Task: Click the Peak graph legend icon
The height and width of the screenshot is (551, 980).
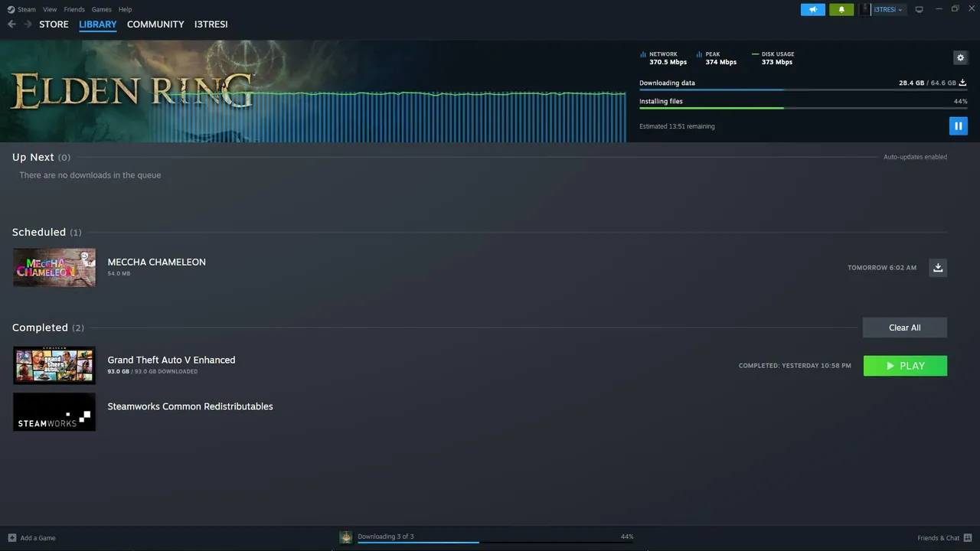Action: (700, 54)
